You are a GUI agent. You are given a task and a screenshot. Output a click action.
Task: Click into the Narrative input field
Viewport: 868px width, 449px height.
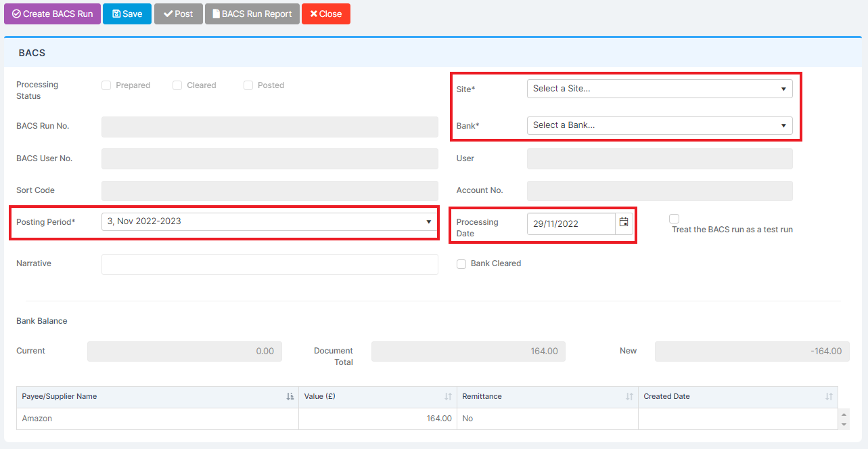tap(270, 264)
